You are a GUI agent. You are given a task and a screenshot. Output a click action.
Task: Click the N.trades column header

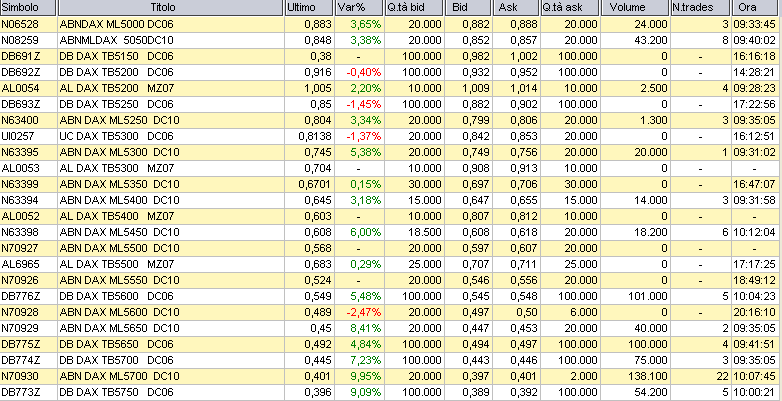click(700, 7)
